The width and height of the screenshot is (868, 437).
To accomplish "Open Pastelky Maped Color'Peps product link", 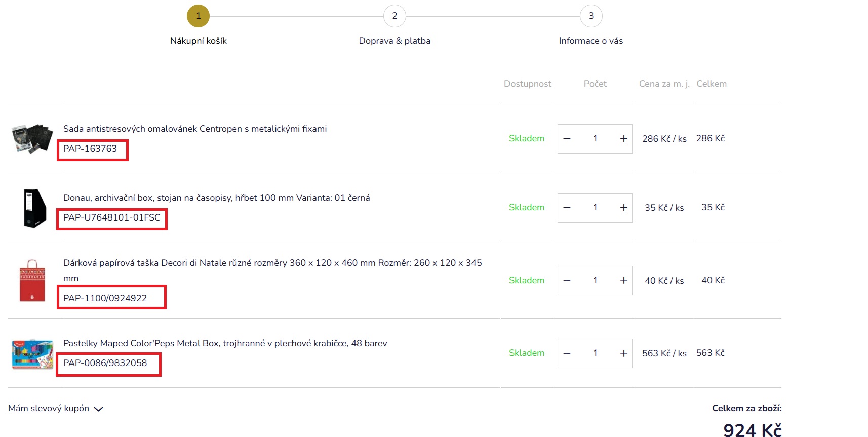I will click(x=225, y=343).
